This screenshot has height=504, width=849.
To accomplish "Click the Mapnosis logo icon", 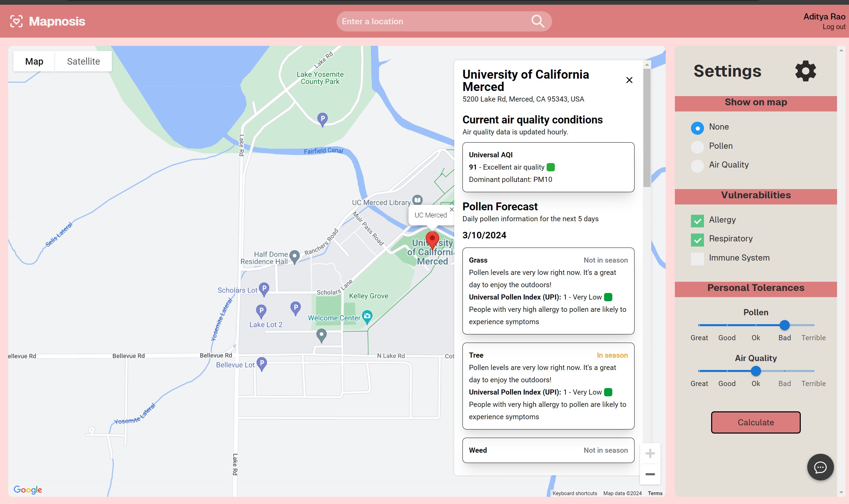I will point(16,21).
